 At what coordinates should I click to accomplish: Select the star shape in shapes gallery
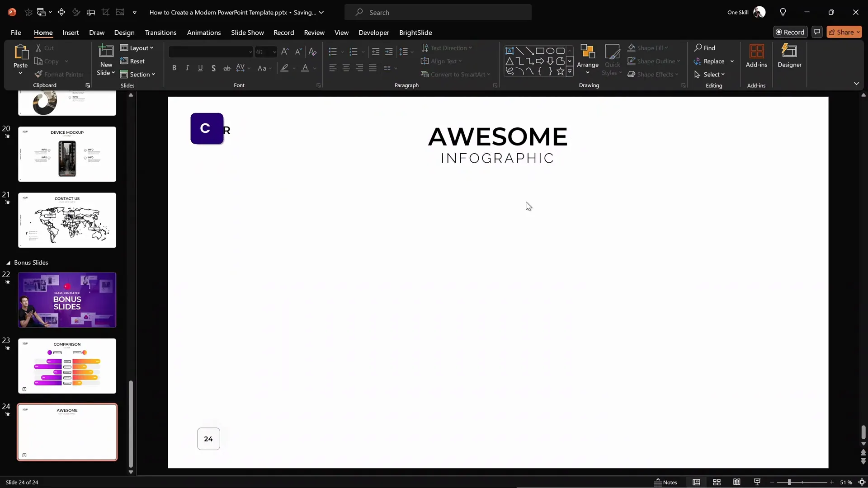[x=560, y=71]
